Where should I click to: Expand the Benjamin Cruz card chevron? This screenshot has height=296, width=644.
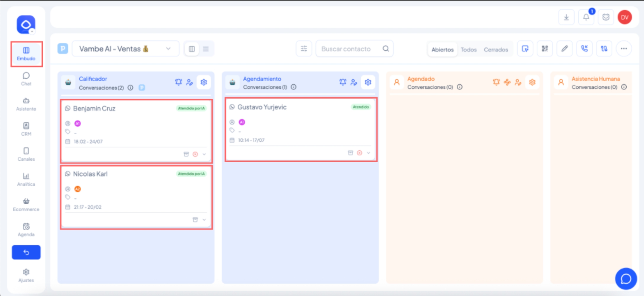click(204, 154)
